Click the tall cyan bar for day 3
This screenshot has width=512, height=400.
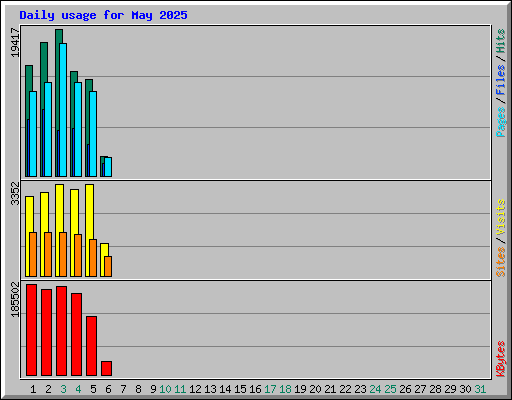coord(63,110)
